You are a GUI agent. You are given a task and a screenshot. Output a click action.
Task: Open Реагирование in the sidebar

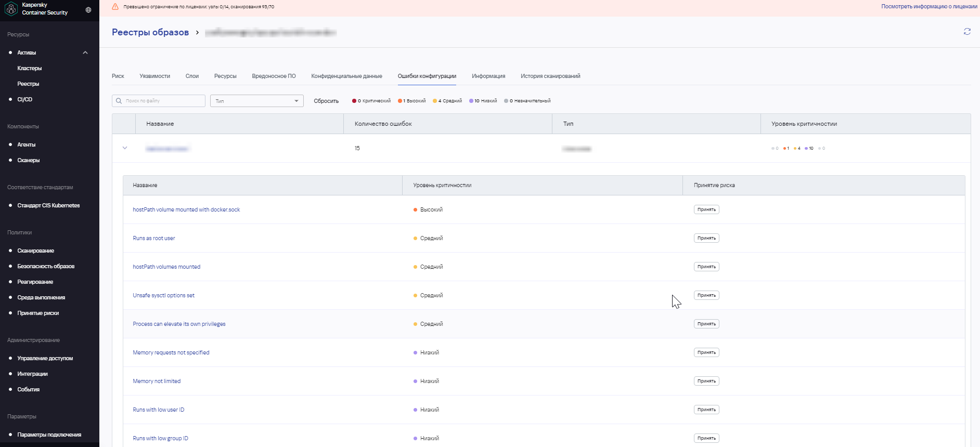tap(35, 282)
